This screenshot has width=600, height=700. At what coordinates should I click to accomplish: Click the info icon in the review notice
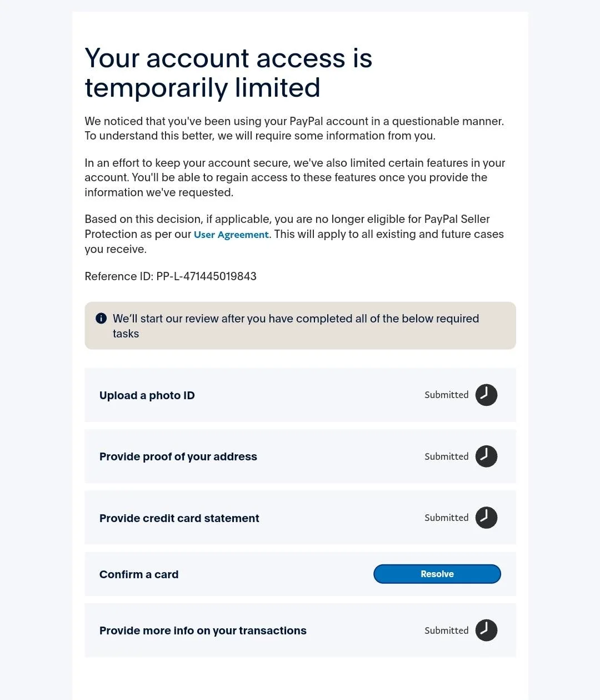(x=101, y=318)
